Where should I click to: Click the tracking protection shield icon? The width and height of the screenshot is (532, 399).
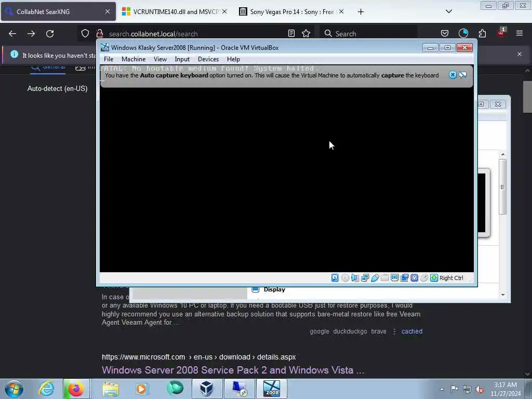click(85, 33)
